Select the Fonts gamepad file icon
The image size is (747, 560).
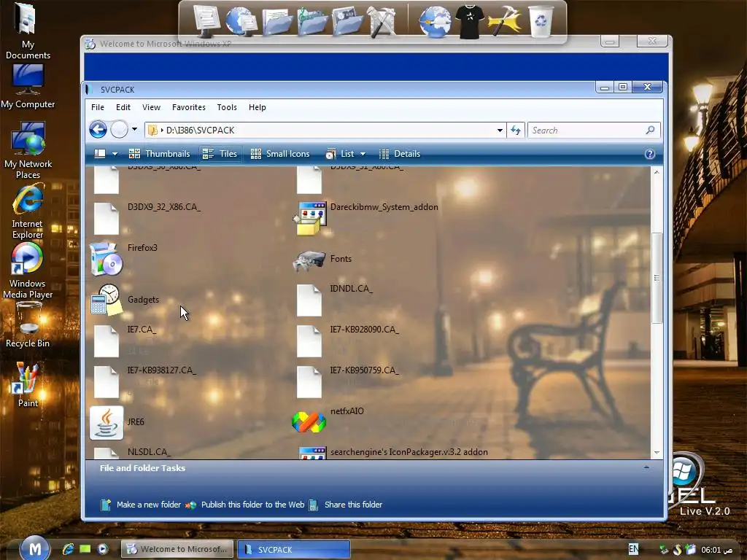309,260
